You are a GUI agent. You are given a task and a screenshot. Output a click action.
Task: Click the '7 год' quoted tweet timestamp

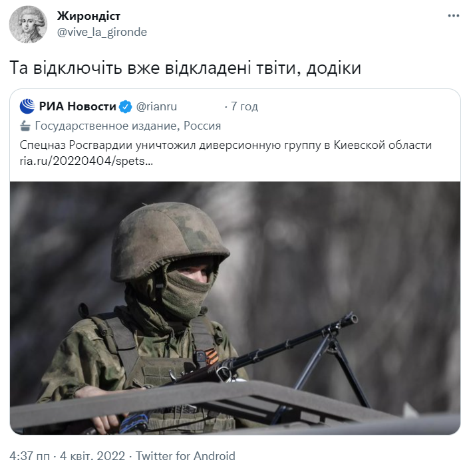point(245,106)
